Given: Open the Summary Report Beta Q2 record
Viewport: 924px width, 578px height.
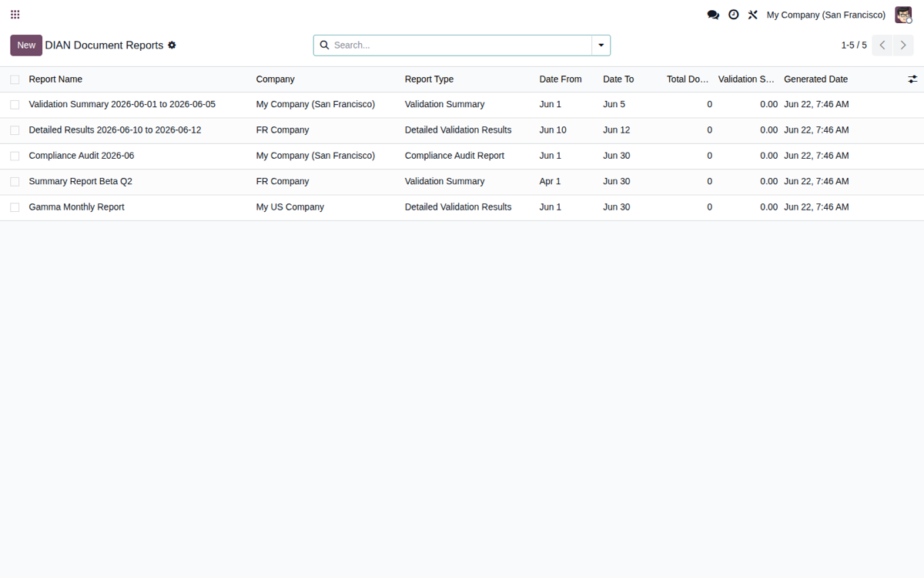Looking at the screenshot, I should [x=80, y=181].
